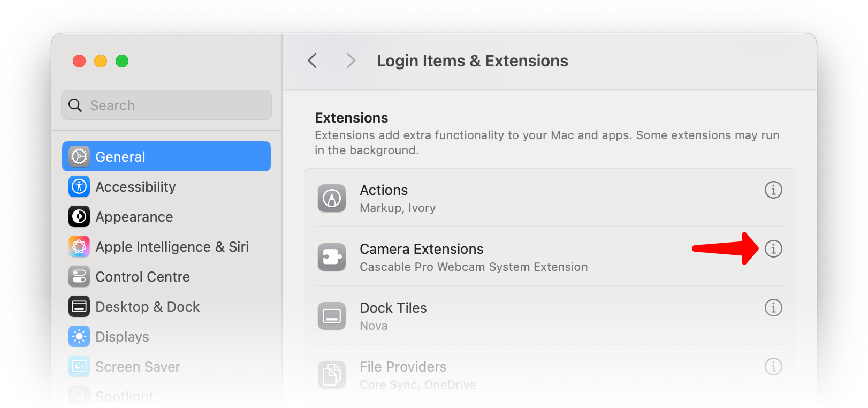Image resolution: width=868 pixels, height=408 pixels.
Task: Open Desktop & Dock settings
Action: (166, 306)
